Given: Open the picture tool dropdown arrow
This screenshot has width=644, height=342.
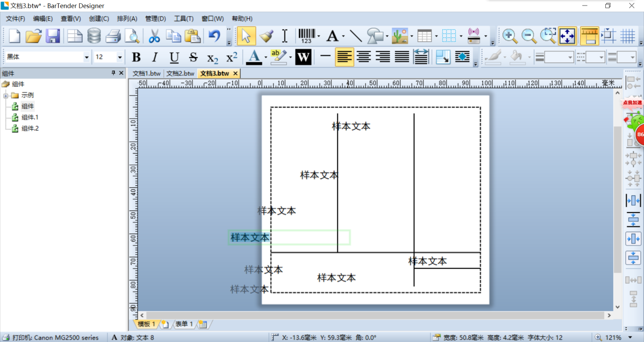Looking at the screenshot, I should click(412, 36).
